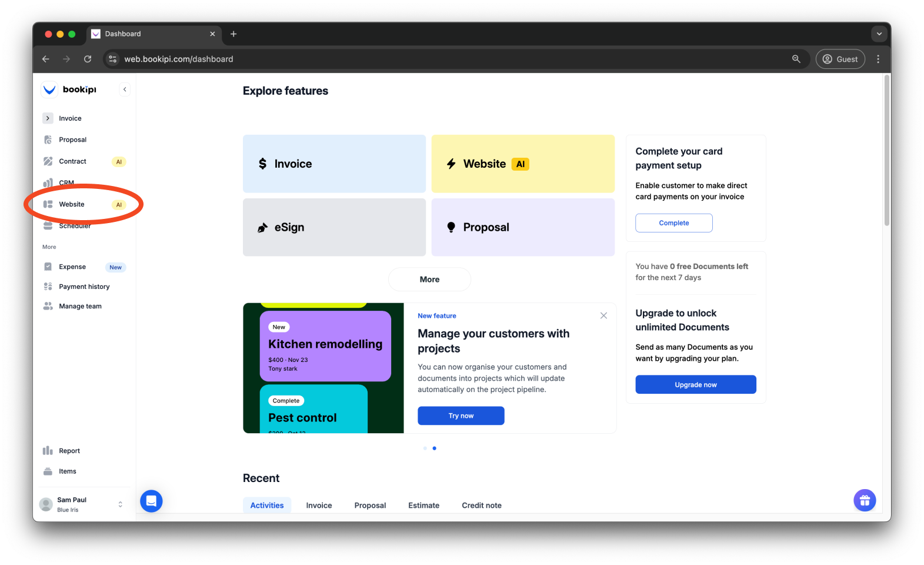The image size is (924, 565).
Task: Open the blue chat support bubble
Action: pyautogui.click(x=151, y=501)
